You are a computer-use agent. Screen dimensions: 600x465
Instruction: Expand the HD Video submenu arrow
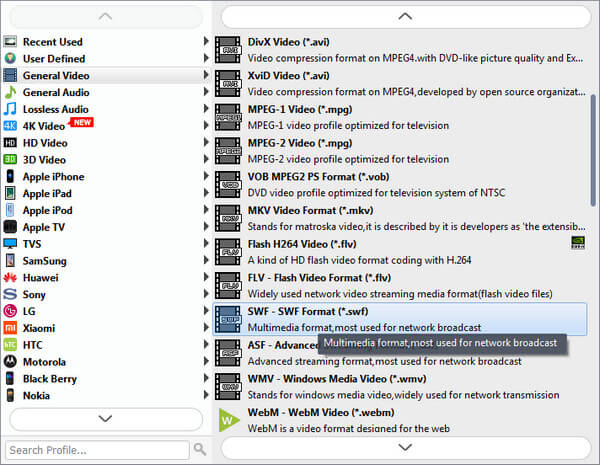(206, 143)
